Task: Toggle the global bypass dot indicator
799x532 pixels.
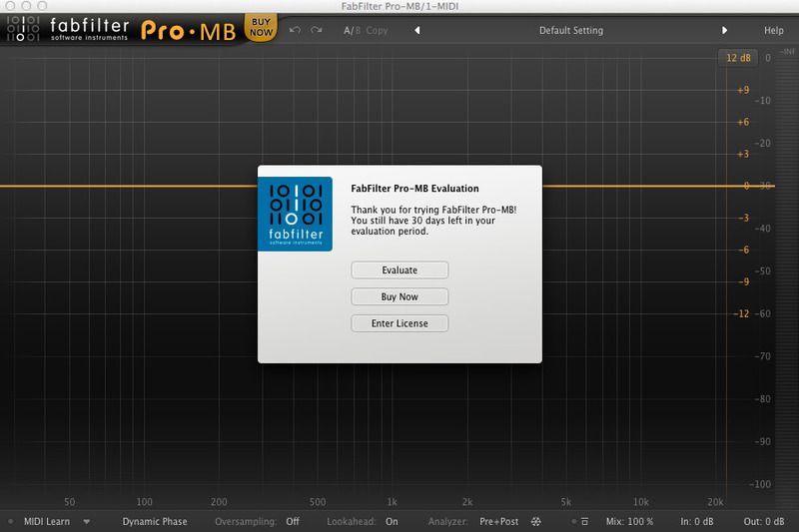Action: tap(573, 522)
